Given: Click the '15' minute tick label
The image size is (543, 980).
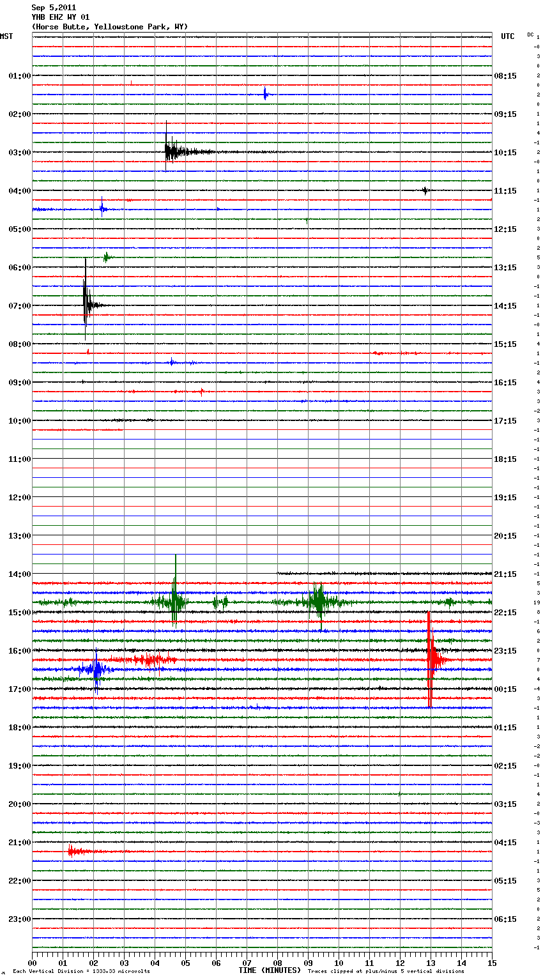Looking at the screenshot, I should 492,963.
